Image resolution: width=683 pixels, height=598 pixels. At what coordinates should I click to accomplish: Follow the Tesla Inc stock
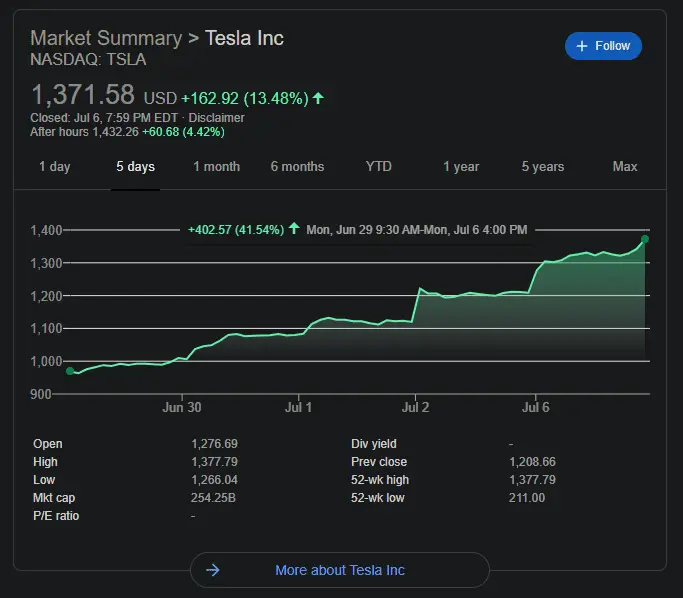603,46
